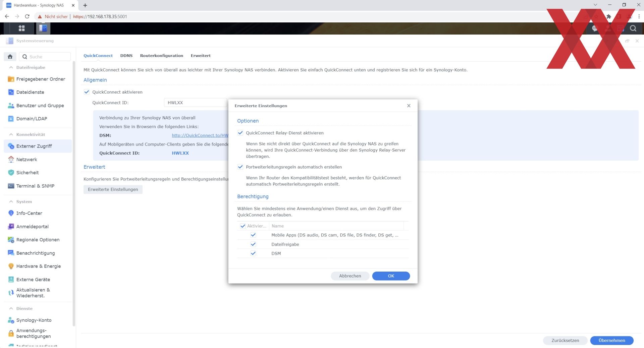Open Freigegebener Ordner in sidebar
Screen dimensions: 644x348
[38, 79]
